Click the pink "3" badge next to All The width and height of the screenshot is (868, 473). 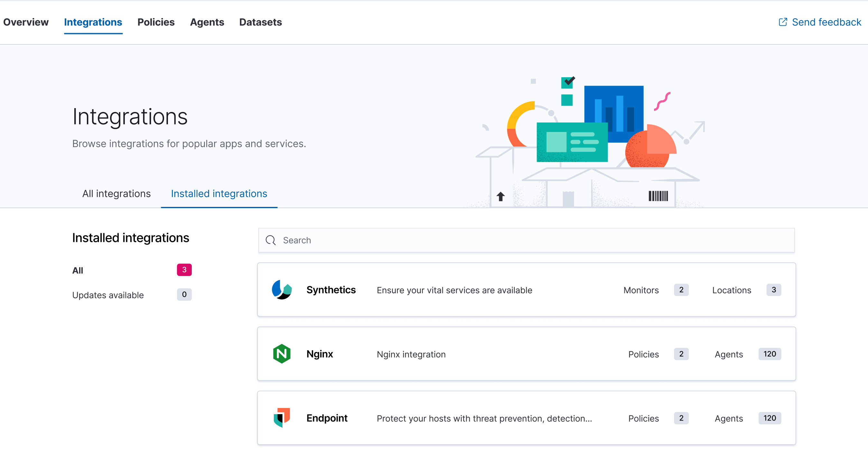coord(184,270)
